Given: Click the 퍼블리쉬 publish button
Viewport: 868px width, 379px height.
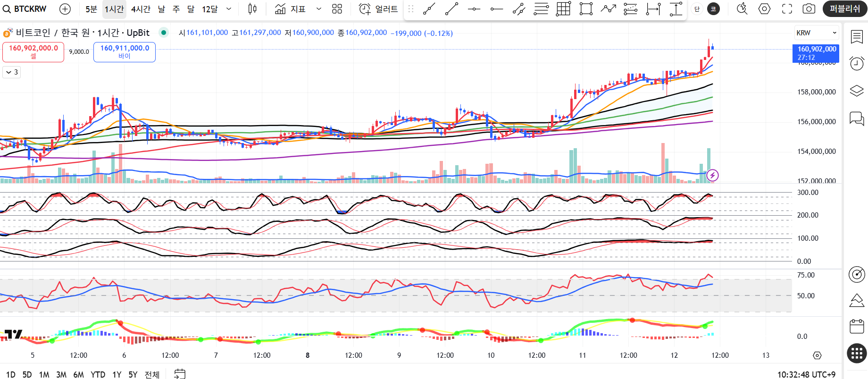Looking at the screenshot, I should (x=845, y=9).
